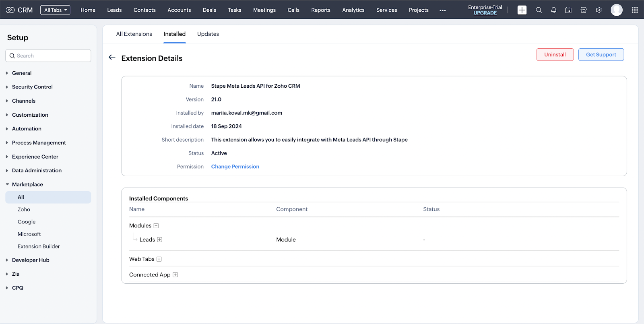The image size is (644, 324).
Task: Open Leads in the top navigation
Action: point(114,10)
